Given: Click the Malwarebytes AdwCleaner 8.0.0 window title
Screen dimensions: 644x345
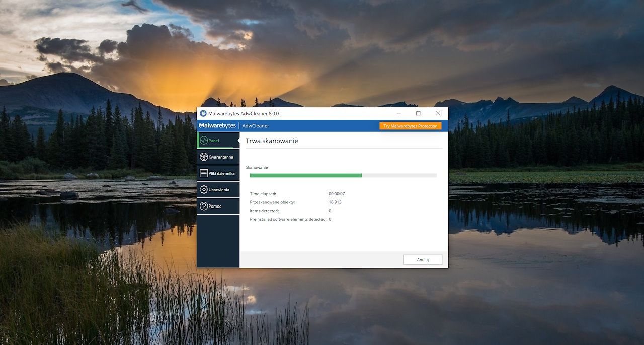Looking at the screenshot, I should click(x=244, y=114).
